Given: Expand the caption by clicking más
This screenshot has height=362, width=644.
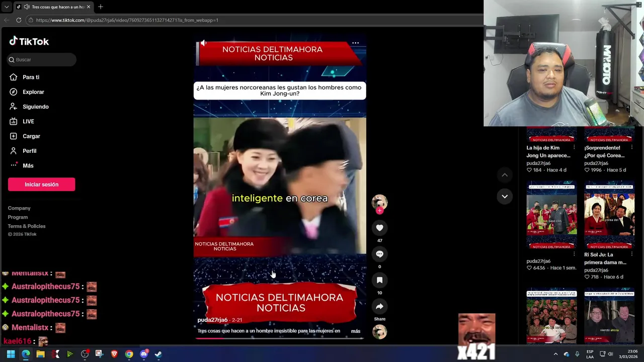Looking at the screenshot, I should tap(356, 331).
